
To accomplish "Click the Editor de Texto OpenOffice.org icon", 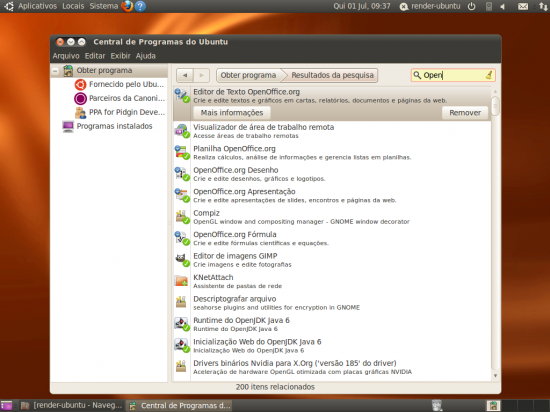I will (x=182, y=95).
